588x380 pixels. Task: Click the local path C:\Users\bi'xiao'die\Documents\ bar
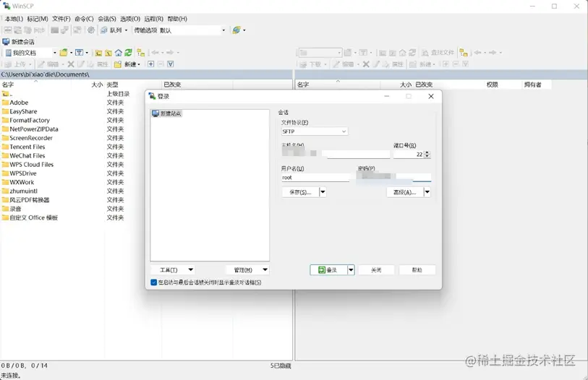(146, 74)
